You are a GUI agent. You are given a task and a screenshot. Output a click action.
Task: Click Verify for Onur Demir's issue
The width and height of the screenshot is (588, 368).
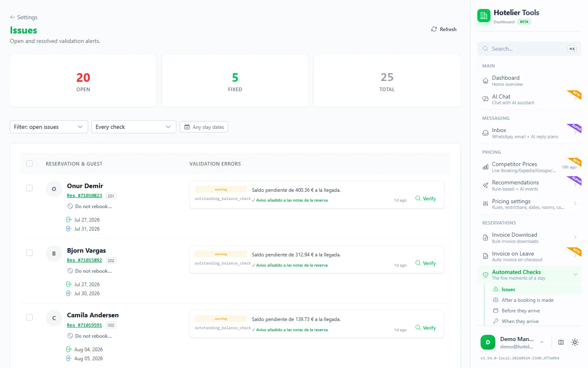click(x=425, y=199)
